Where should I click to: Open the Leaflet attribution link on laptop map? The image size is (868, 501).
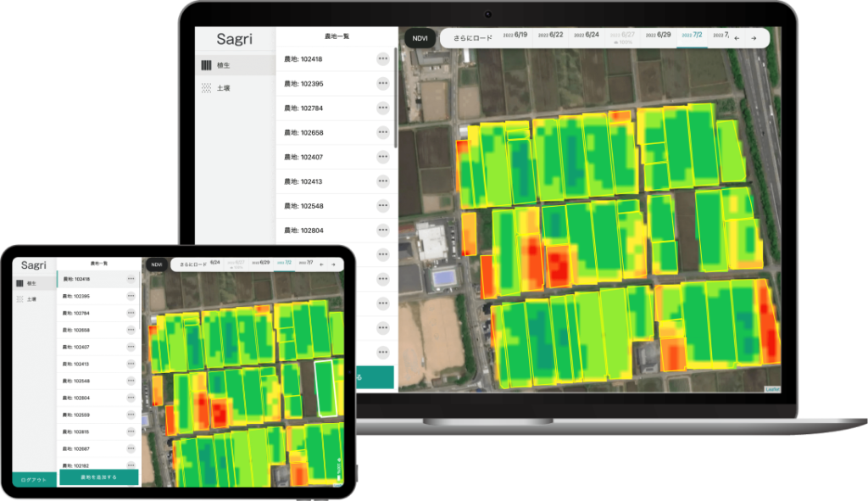tap(772, 389)
